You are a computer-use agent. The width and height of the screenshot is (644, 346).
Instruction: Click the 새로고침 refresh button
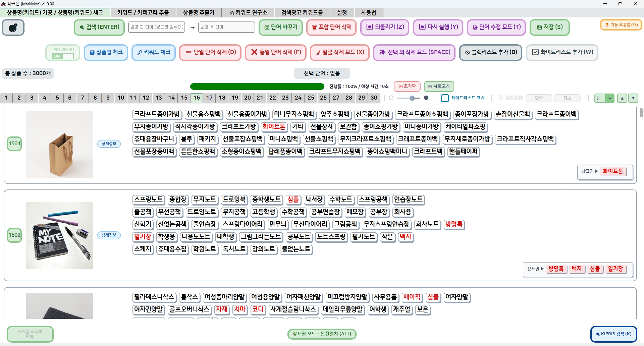[x=439, y=86]
